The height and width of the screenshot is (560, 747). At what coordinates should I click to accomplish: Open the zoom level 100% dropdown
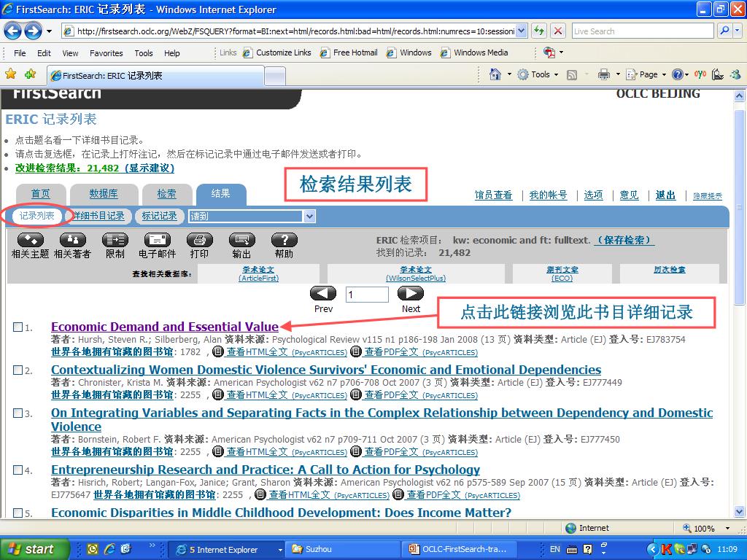pyautogui.click(x=727, y=528)
